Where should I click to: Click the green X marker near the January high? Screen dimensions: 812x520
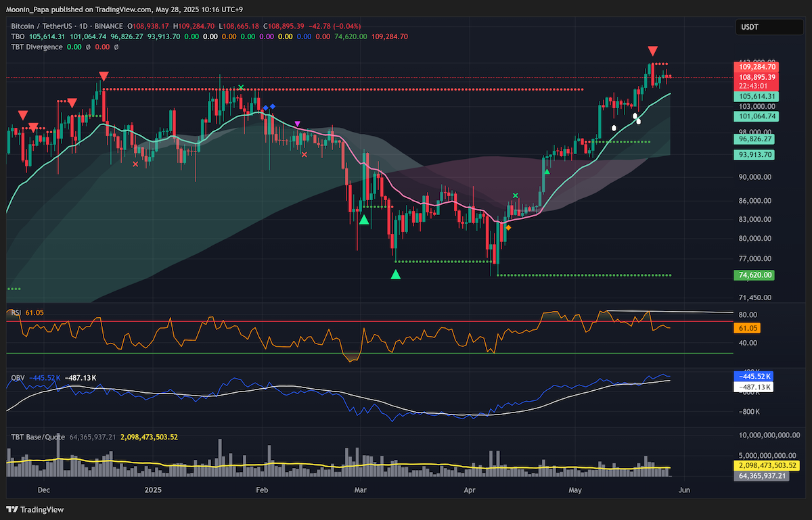pos(241,87)
